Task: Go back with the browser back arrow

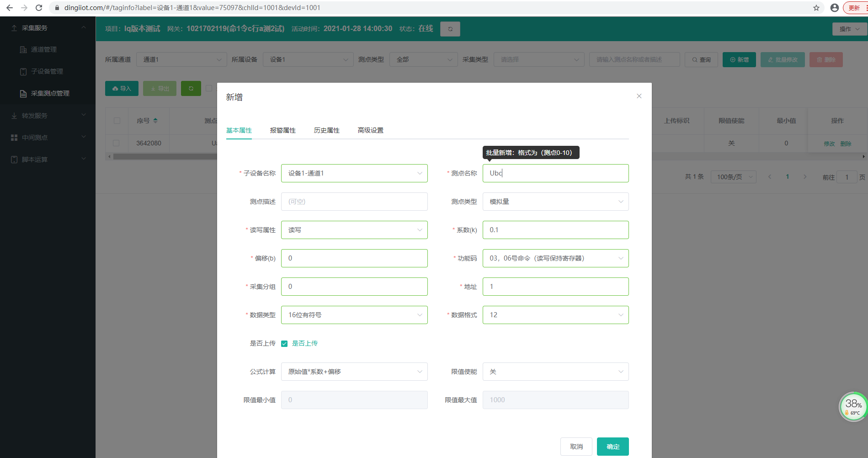Action: point(10,8)
